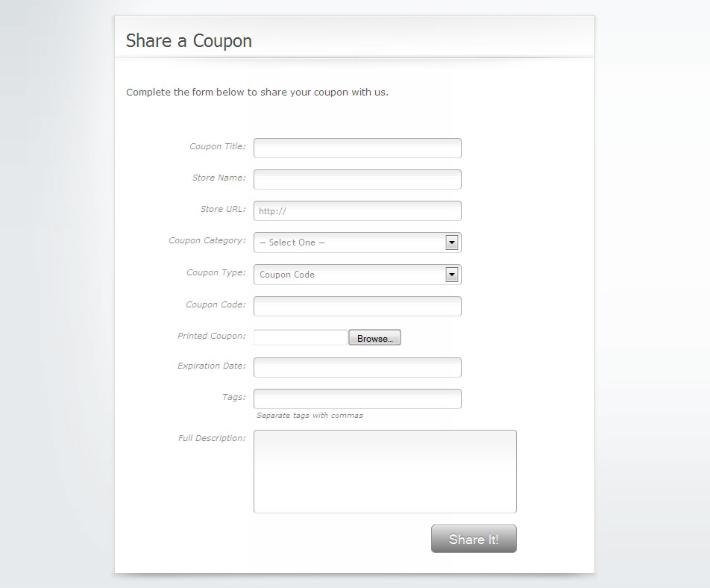This screenshot has width=710, height=588.
Task: Select the Store Name text box
Action: tap(356, 179)
